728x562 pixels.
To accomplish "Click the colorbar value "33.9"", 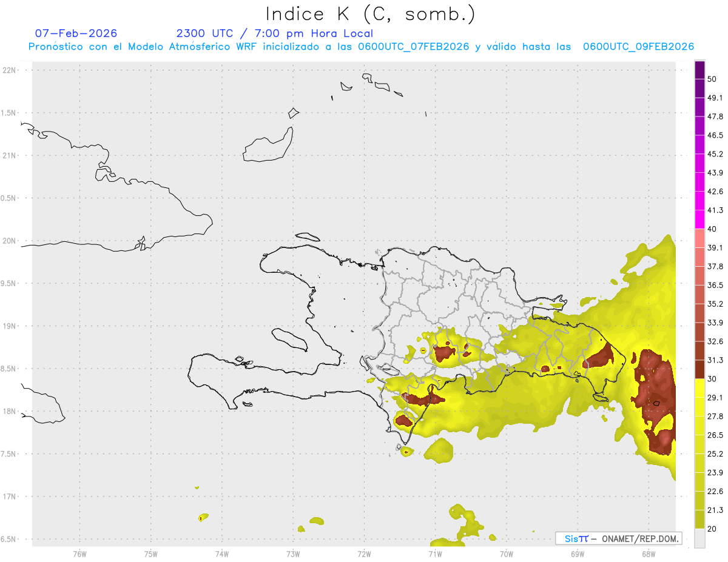I will (x=715, y=323).
